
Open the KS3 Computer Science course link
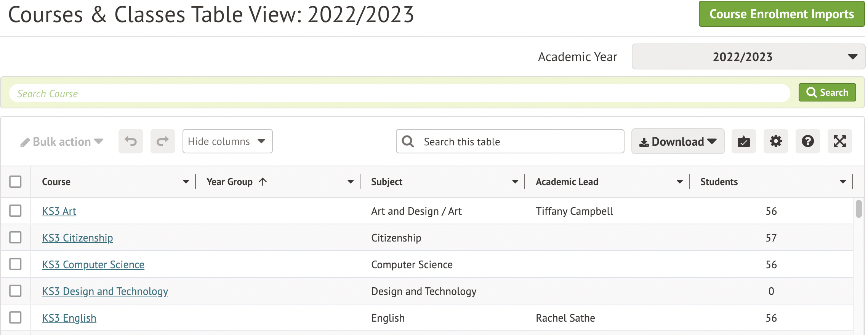point(93,265)
